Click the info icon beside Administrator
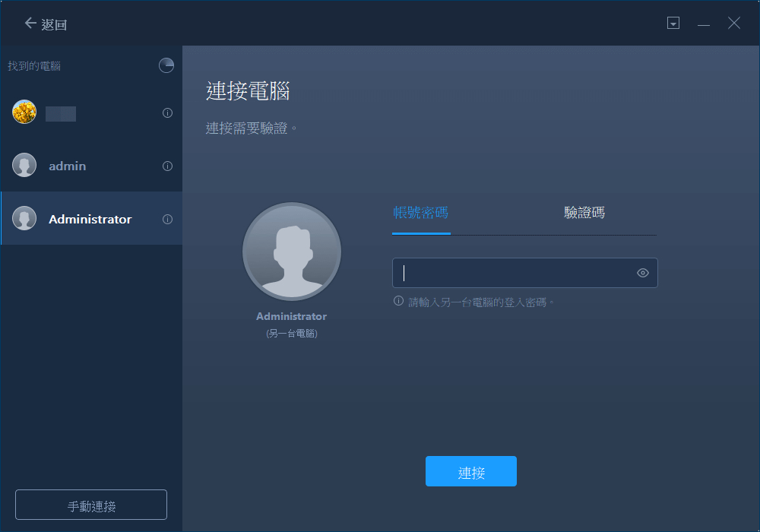Screen dimensions: 760x532 click(167, 219)
